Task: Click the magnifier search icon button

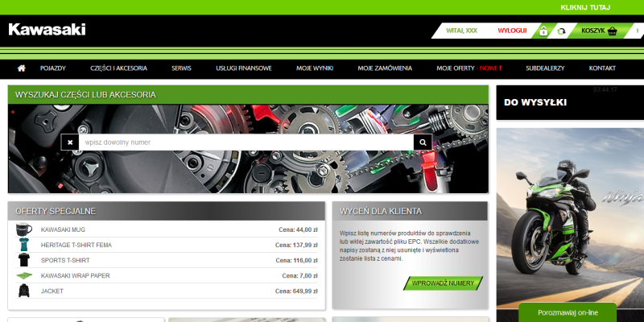Action: [x=423, y=142]
